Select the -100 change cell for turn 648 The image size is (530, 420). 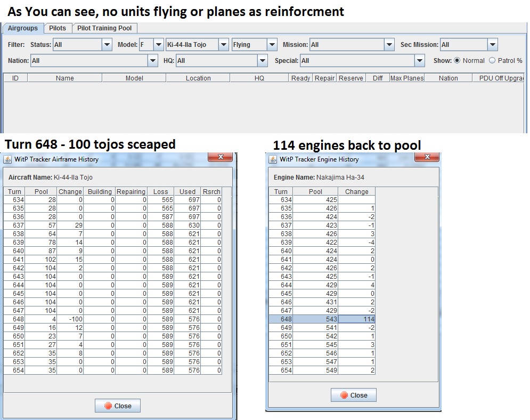70,319
